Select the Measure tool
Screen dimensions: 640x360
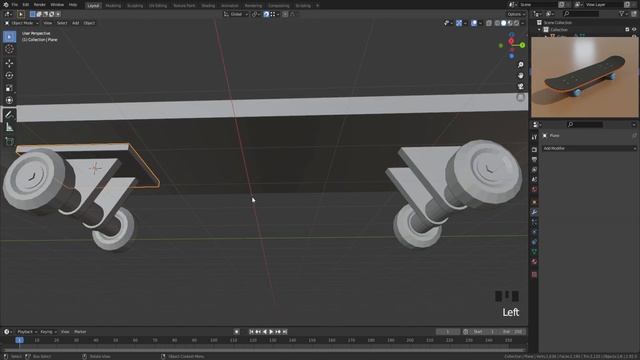click(x=9, y=128)
